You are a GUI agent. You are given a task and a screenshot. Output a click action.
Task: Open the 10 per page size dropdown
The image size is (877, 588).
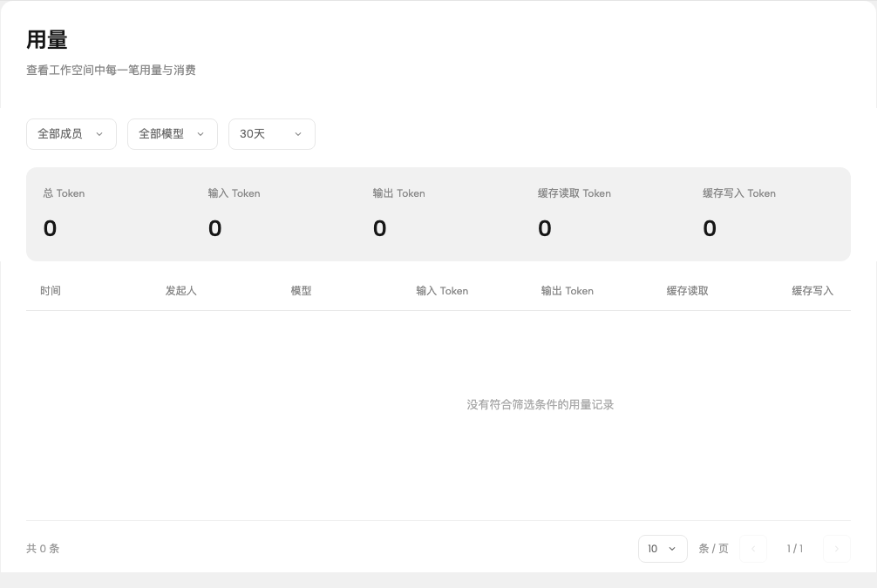(663, 549)
